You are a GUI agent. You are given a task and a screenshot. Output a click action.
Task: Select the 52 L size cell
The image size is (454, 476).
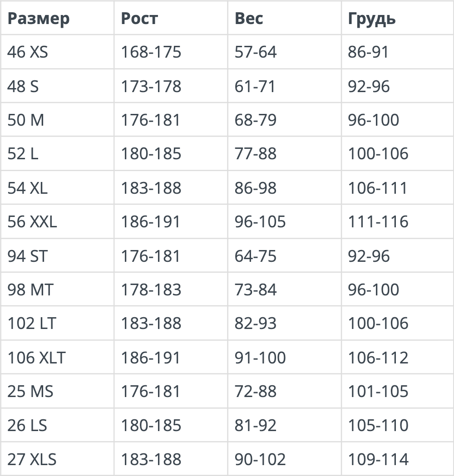tap(23, 154)
